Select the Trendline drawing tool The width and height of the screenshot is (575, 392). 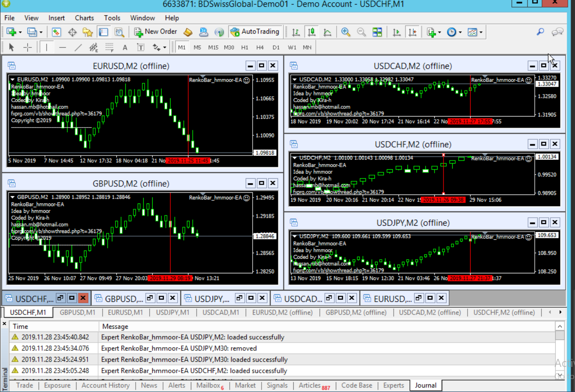(x=78, y=47)
